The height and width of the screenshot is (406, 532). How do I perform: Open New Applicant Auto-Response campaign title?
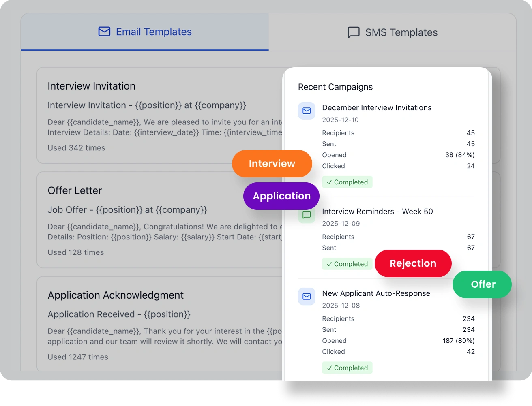[x=376, y=293]
